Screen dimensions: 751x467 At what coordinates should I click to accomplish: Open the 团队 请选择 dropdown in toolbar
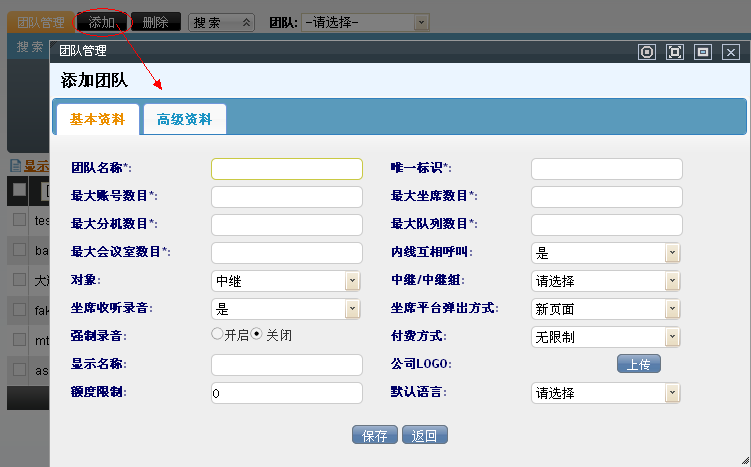tap(421, 21)
